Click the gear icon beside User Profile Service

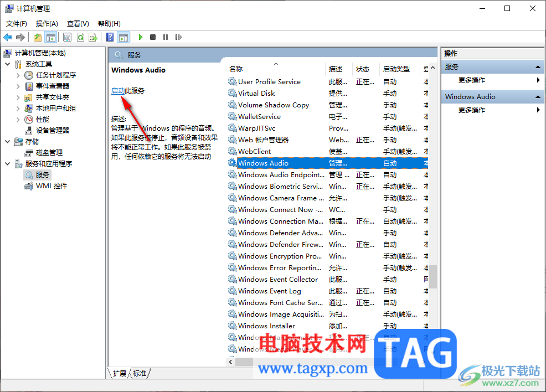[232, 81]
